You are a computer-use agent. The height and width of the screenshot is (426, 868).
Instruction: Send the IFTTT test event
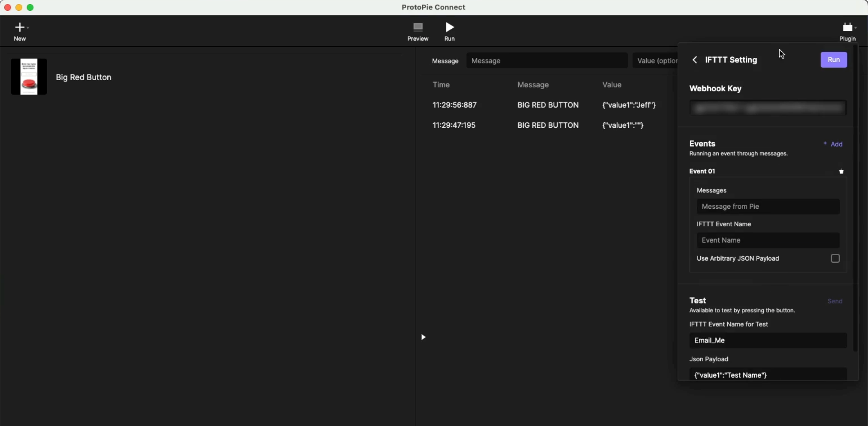835,301
